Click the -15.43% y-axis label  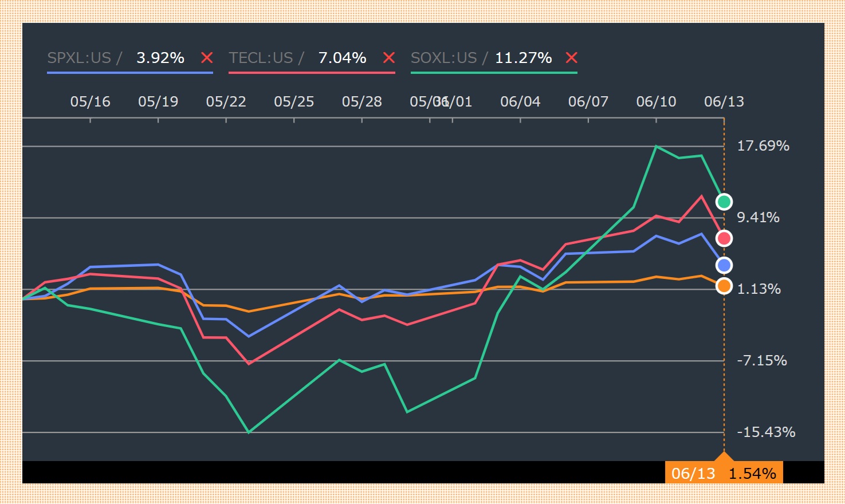pos(765,432)
